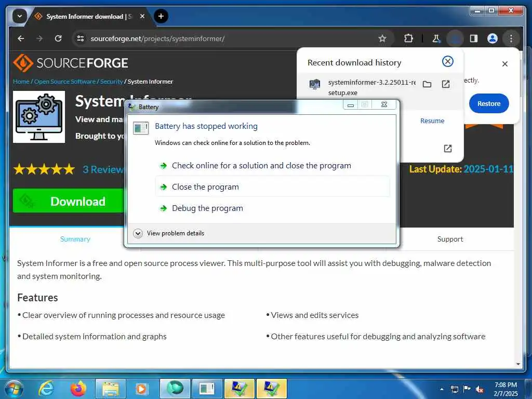The image size is (532, 399).
Task: Resume the paused download
Action: click(432, 121)
